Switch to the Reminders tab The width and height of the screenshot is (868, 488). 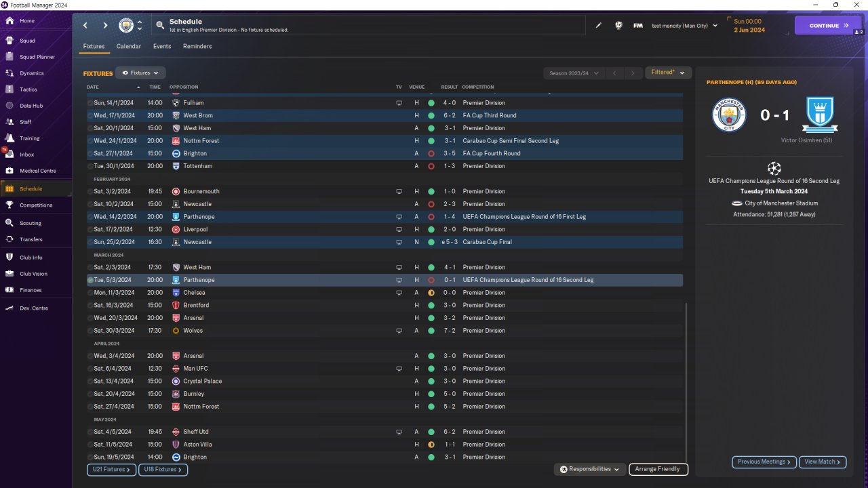pos(197,46)
